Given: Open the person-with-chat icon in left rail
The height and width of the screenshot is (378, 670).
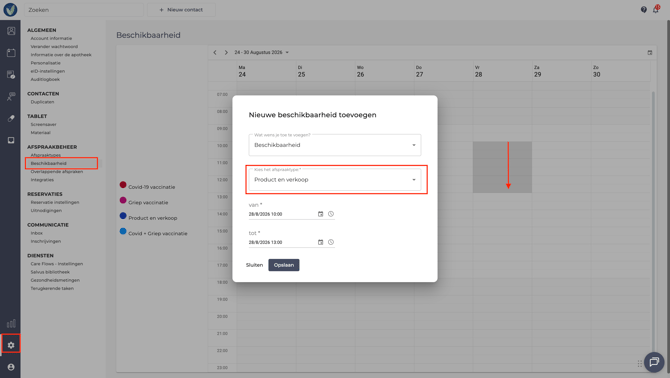Looking at the screenshot, I should (11, 97).
